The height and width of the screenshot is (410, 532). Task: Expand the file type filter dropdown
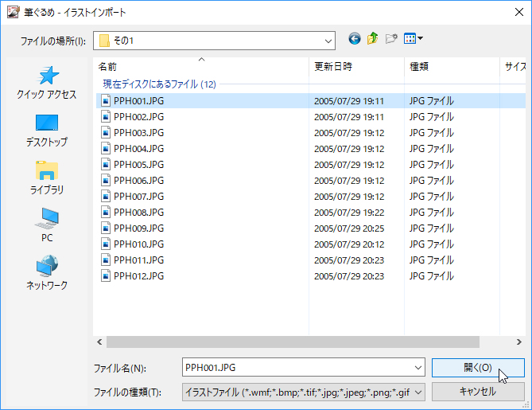(418, 392)
